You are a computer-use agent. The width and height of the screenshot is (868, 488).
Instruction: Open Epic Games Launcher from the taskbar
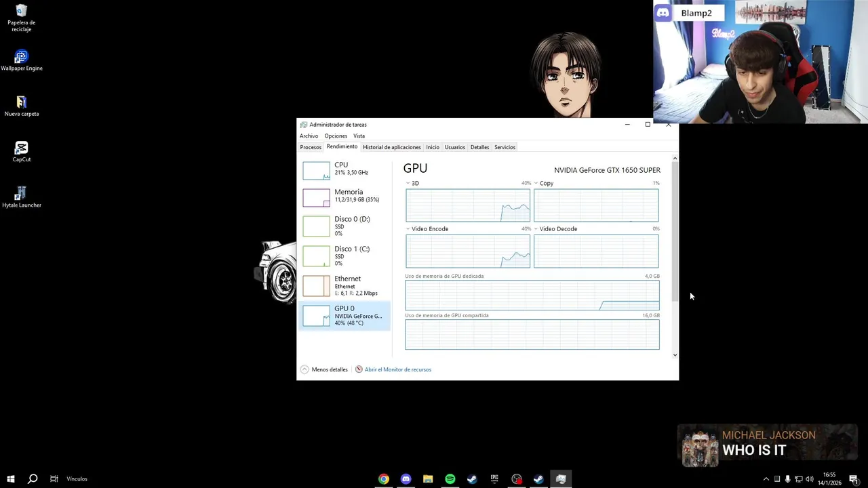494,479
